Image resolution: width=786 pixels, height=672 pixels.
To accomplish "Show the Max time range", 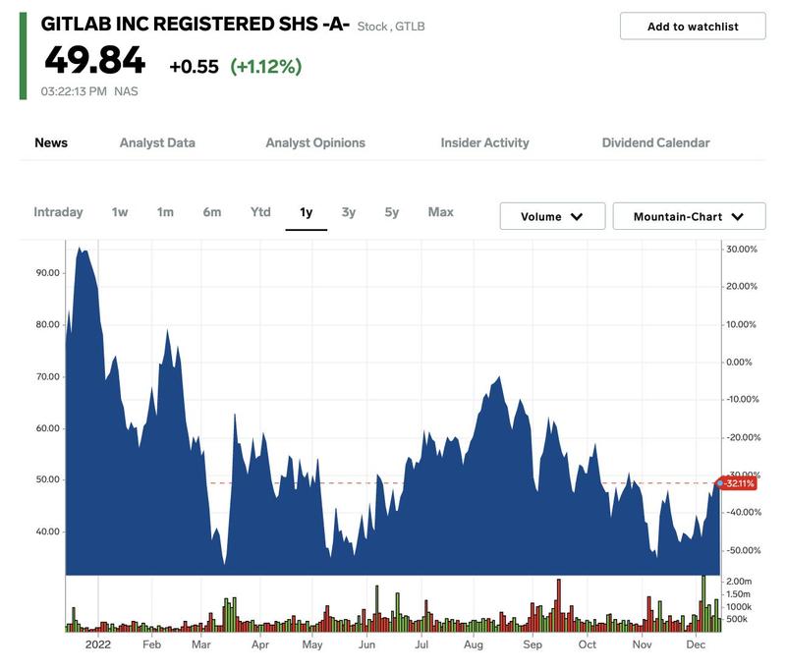I will pyautogui.click(x=440, y=212).
